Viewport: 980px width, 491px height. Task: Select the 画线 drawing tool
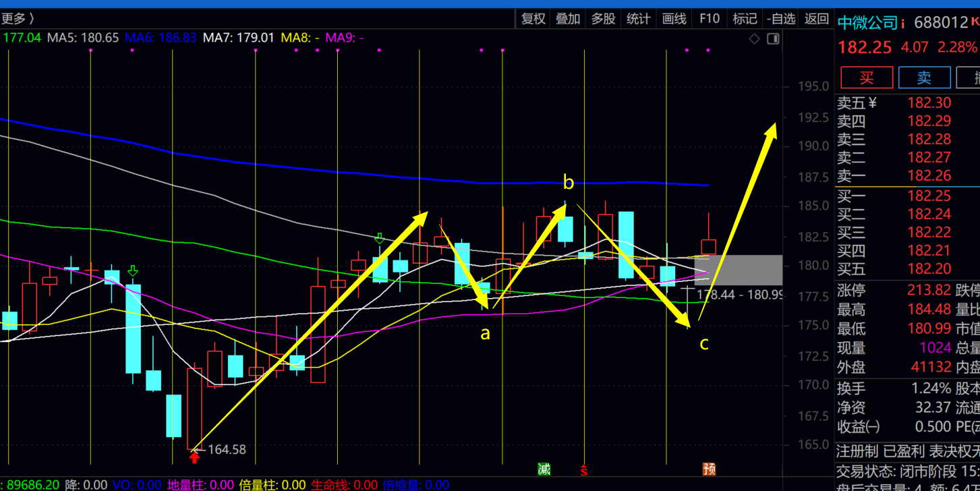pyautogui.click(x=674, y=19)
